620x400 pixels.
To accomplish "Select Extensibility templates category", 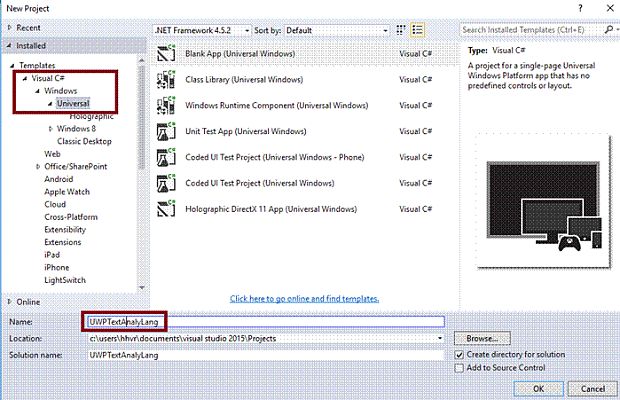I will (65, 230).
